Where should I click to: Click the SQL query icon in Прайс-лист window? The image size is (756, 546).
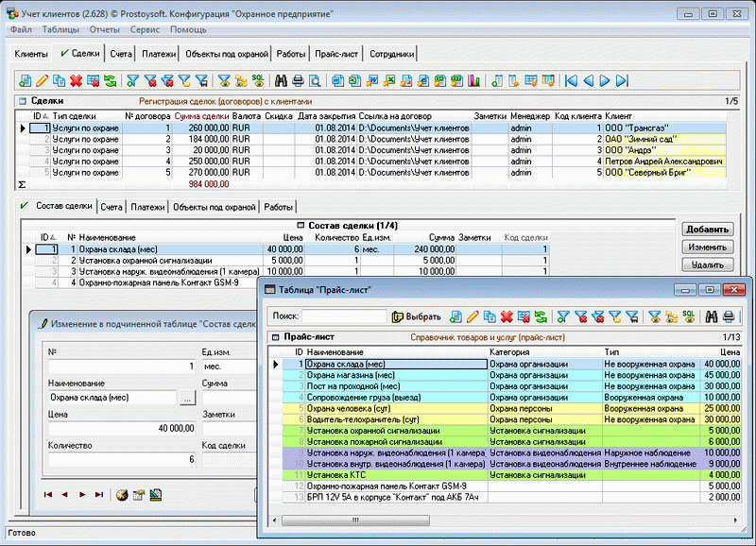pyautogui.click(x=688, y=316)
